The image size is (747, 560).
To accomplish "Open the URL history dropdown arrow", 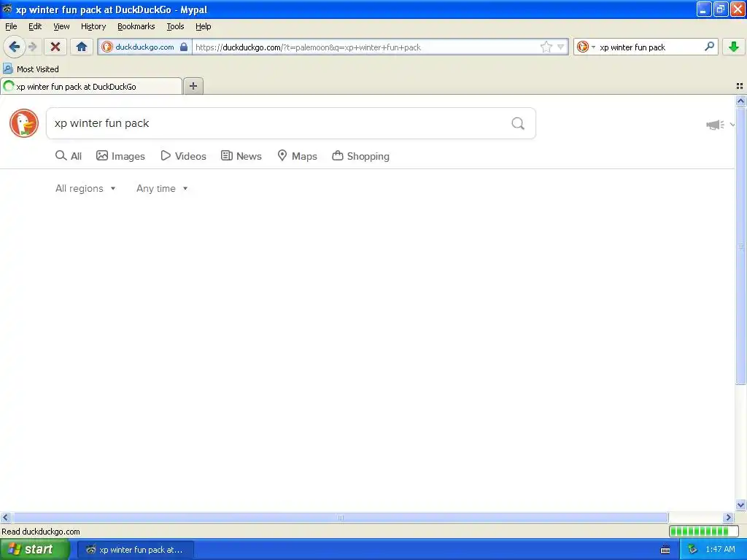I will pos(561,47).
